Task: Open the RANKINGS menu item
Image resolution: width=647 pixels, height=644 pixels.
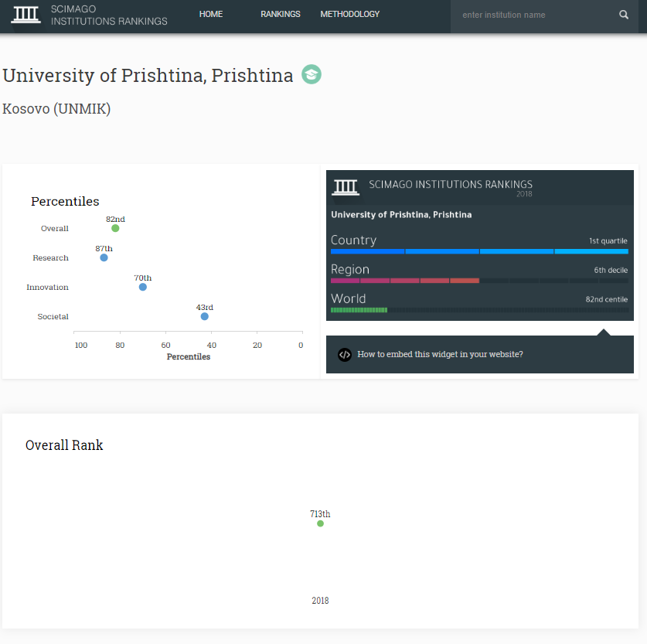Action: point(280,14)
